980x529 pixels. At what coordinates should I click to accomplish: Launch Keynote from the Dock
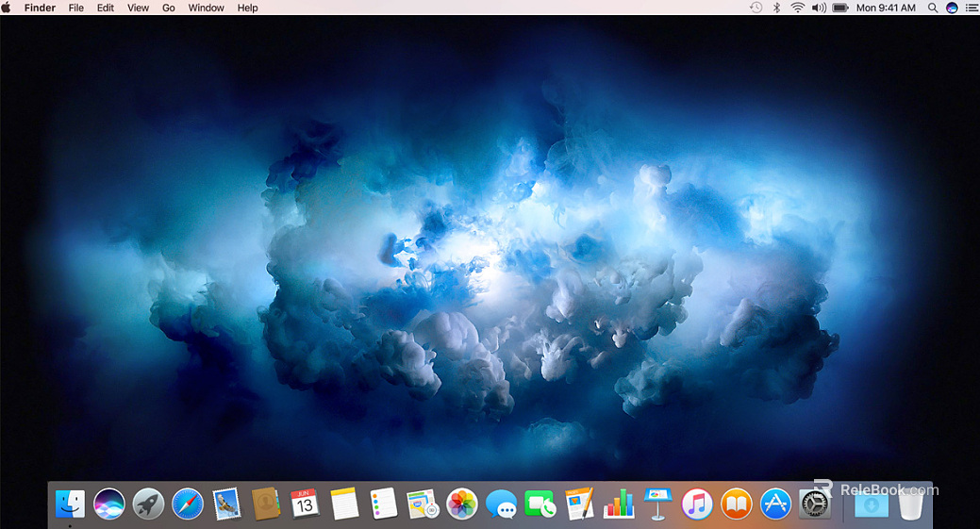pyautogui.click(x=656, y=504)
